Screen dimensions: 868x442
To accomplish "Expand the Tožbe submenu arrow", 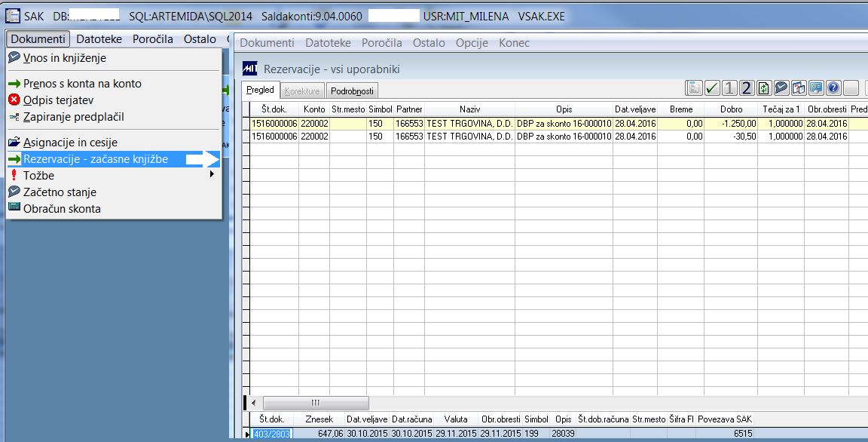I will [x=212, y=174].
